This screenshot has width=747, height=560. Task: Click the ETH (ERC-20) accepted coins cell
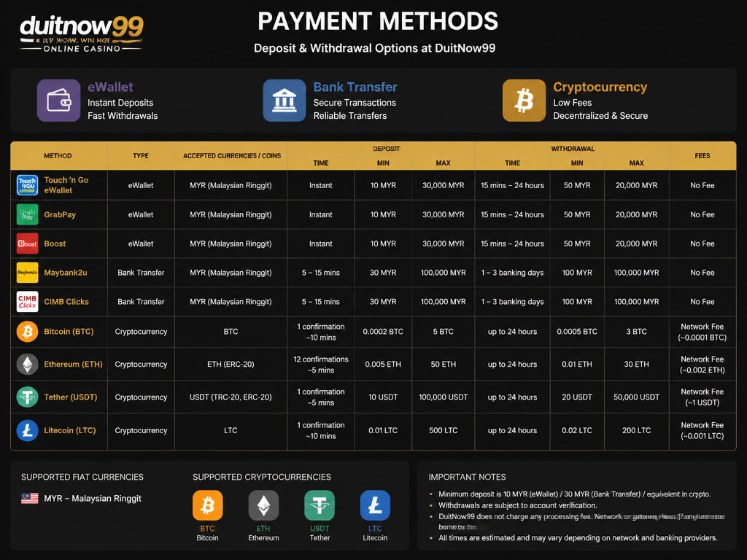(x=231, y=365)
